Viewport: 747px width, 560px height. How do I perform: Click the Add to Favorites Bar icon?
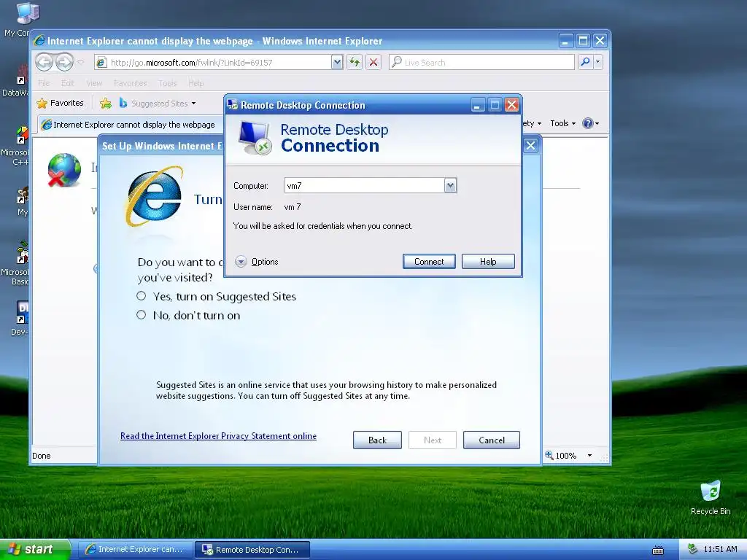106,103
